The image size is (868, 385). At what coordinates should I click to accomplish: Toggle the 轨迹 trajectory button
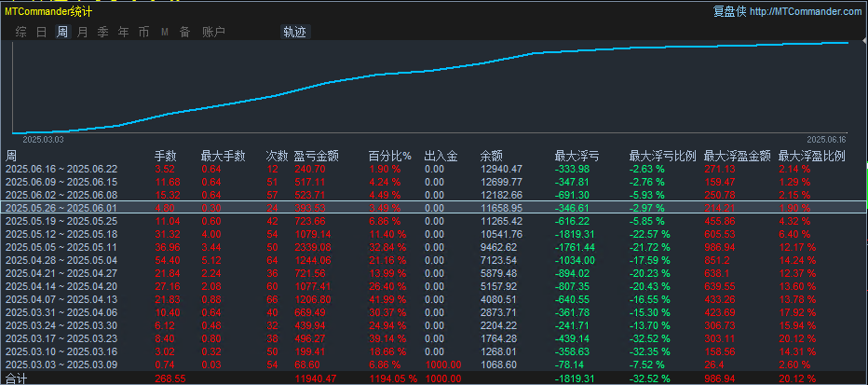[294, 32]
